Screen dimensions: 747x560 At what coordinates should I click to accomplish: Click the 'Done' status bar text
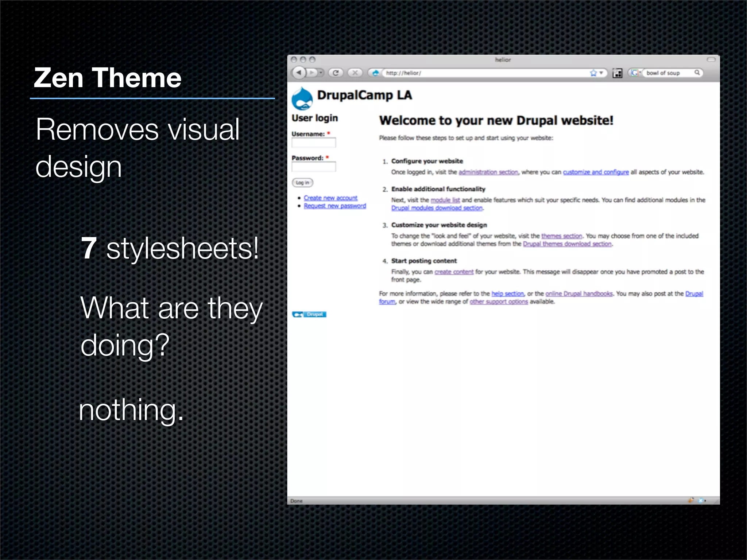pos(296,501)
